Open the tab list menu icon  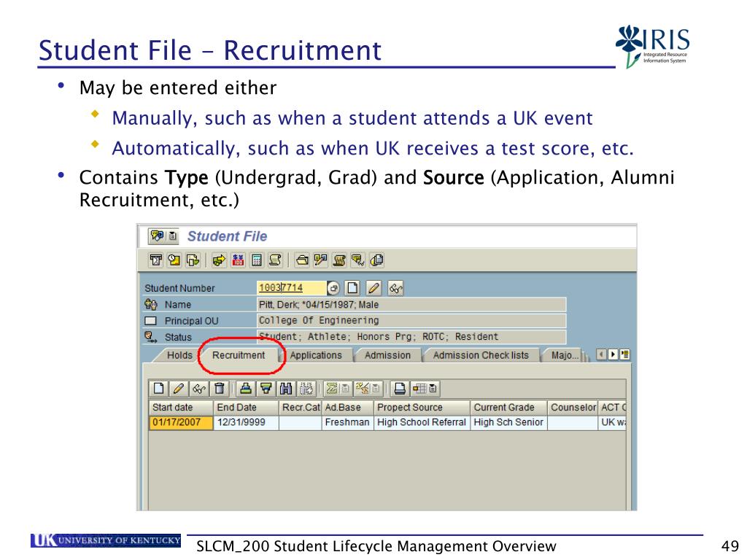[x=624, y=354]
